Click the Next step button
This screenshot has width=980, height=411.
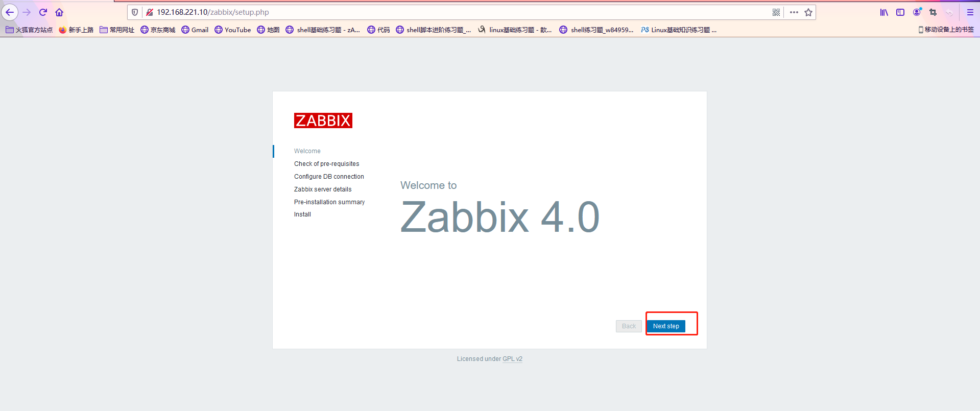click(x=666, y=326)
